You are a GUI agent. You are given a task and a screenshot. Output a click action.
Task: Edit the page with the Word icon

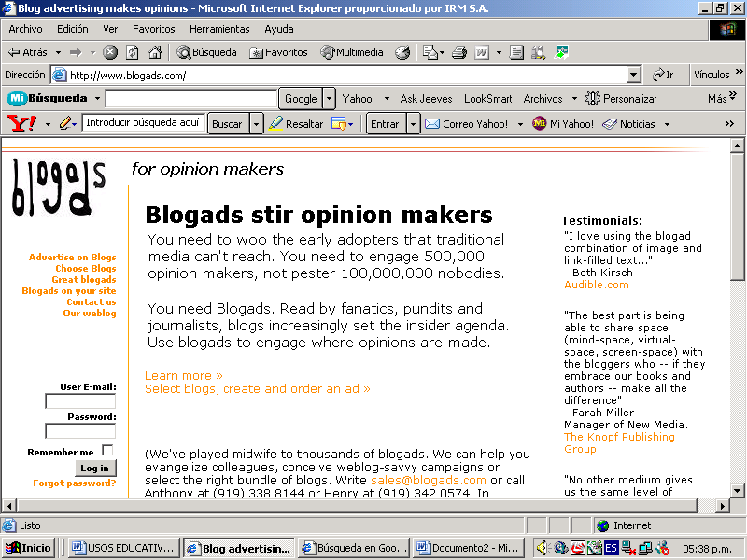(482, 52)
